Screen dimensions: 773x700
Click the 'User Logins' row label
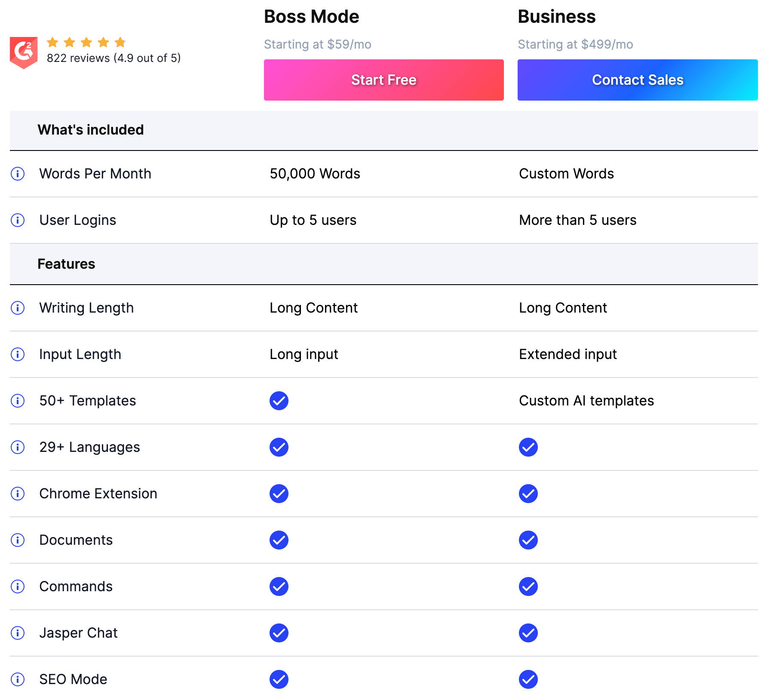[x=78, y=220]
